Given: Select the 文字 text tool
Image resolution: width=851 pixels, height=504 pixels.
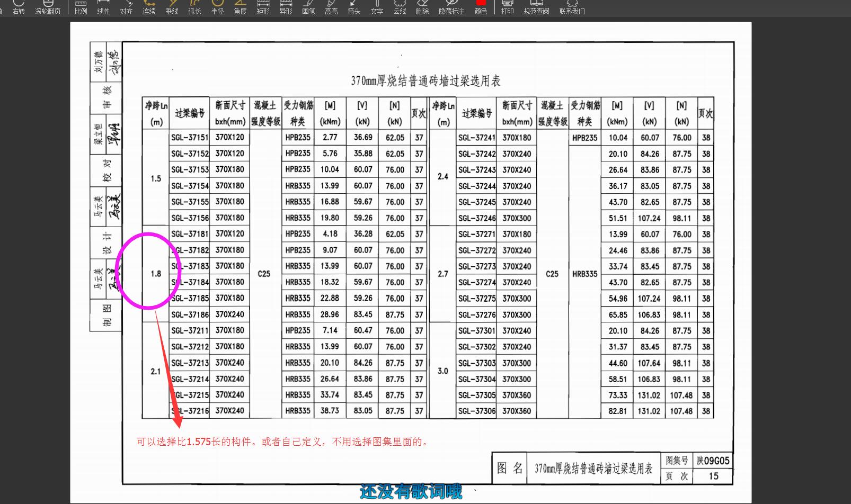Looking at the screenshot, I should click(377, 7).
